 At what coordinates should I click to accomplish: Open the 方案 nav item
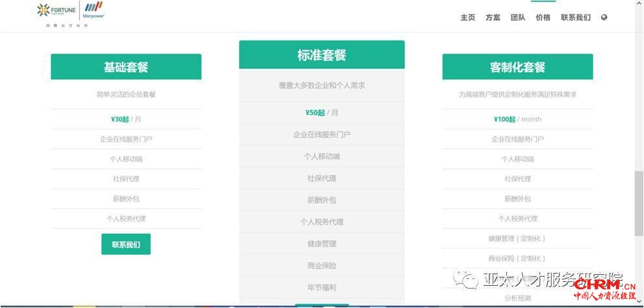click(493, 18)
